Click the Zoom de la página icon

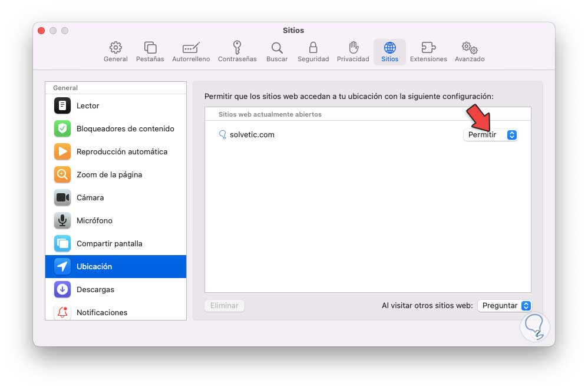click(62, 175)
